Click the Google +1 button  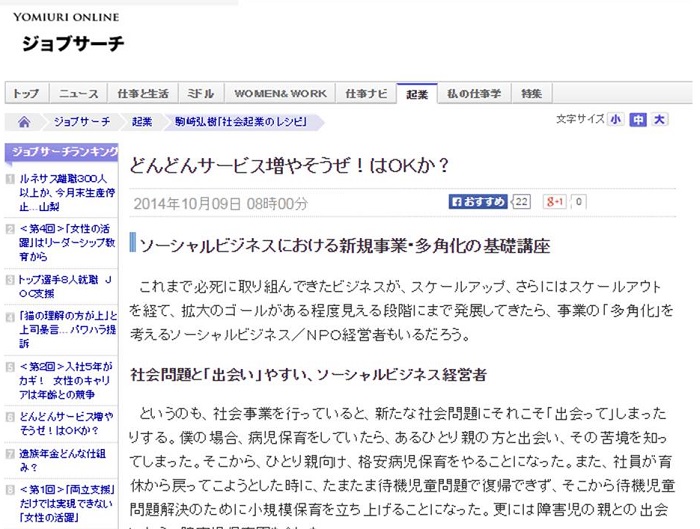coord(554,202)
